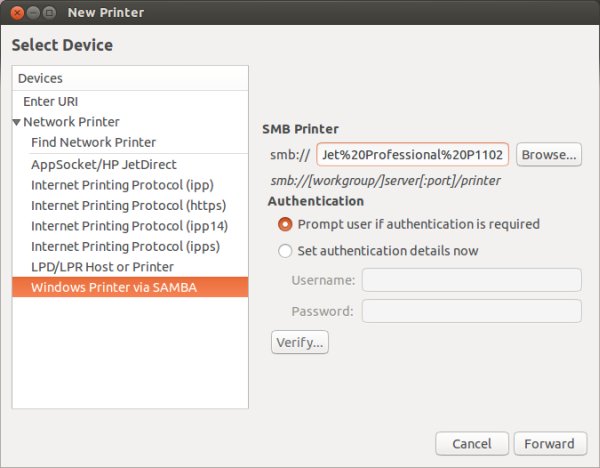Viewport: 600px width, 468px height.
Task: Click the smb:// printer address field
Action: point(413,155)
